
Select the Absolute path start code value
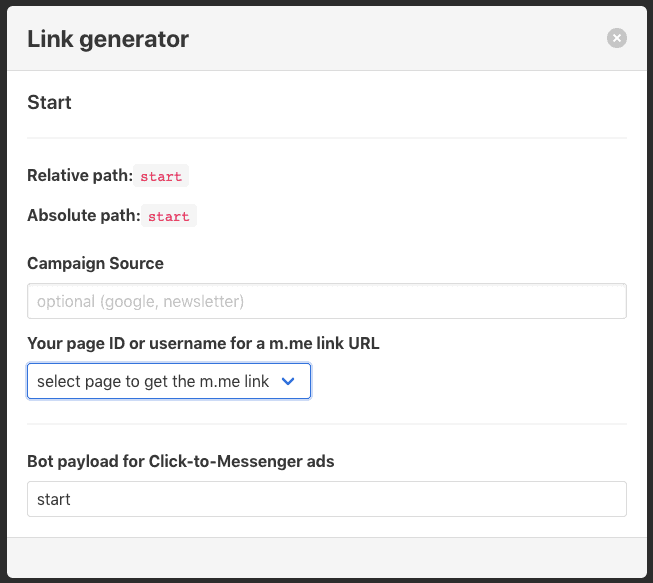tap(169, 216)
